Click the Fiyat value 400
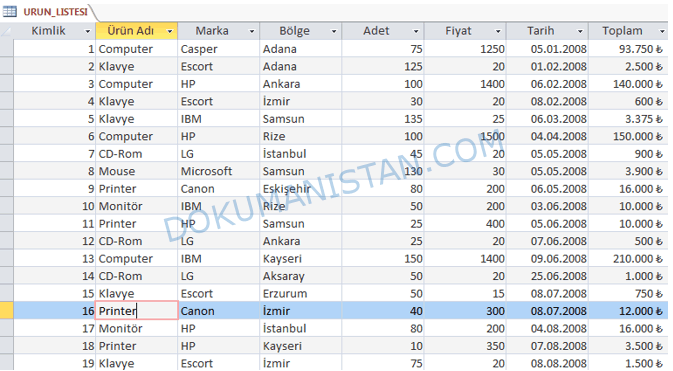This screenshot has height=371, width=673. pos(465,223)
